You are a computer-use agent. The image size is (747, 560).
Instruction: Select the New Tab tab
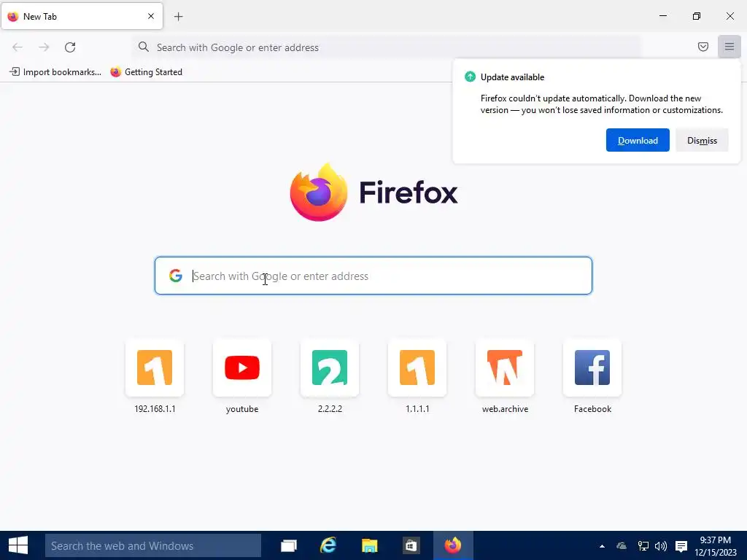coord(82,16)
